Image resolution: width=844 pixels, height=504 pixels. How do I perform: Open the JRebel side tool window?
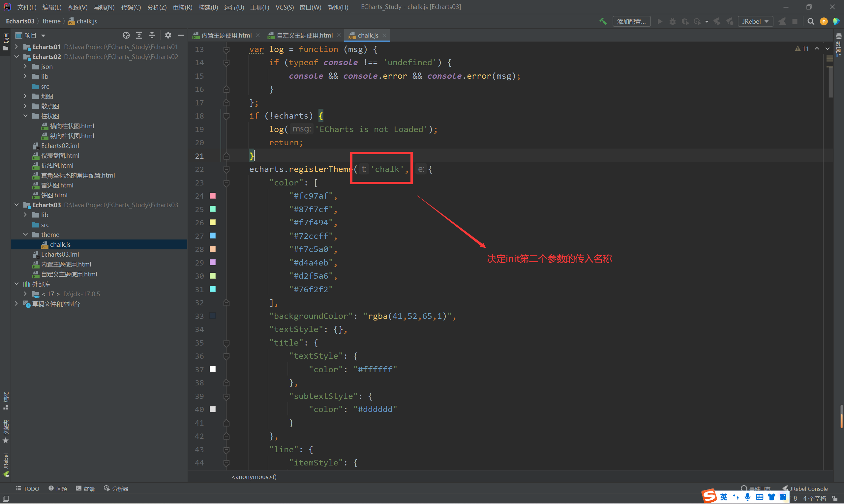tap(5, 464)
